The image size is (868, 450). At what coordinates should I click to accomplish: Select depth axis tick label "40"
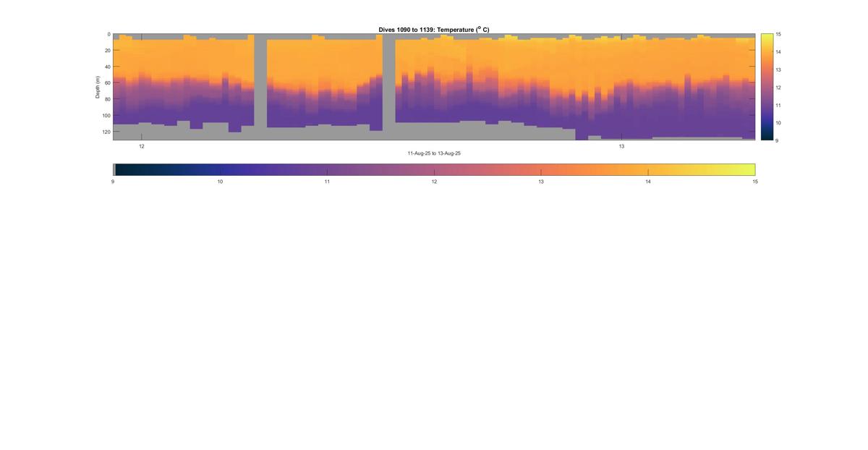(107, 67)
